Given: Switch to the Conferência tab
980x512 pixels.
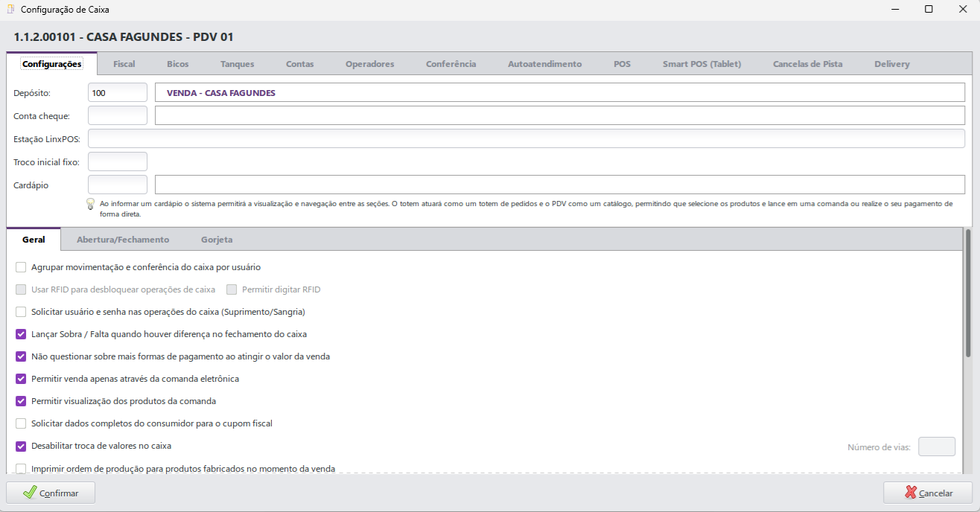Looking at the screenshot, I should pyautogui.click(x=451, y=64).
